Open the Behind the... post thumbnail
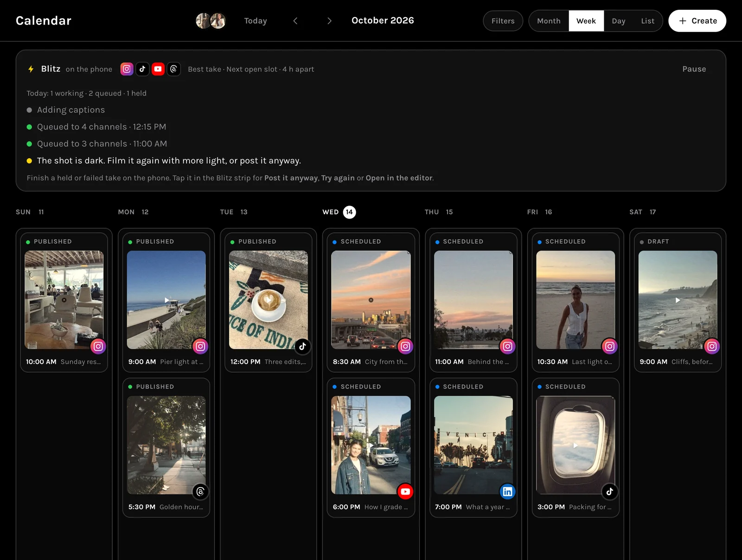 click(x=473, y=300)
